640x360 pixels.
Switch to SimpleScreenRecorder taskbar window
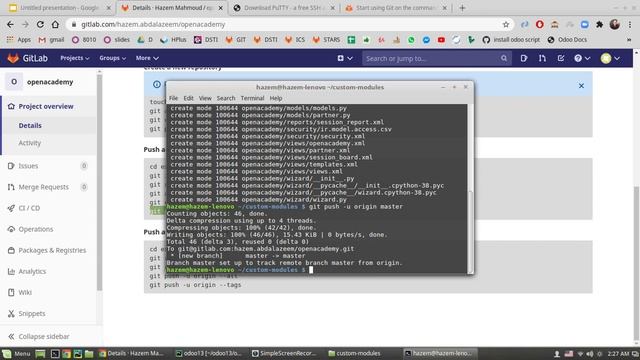[x=284, y=353]
